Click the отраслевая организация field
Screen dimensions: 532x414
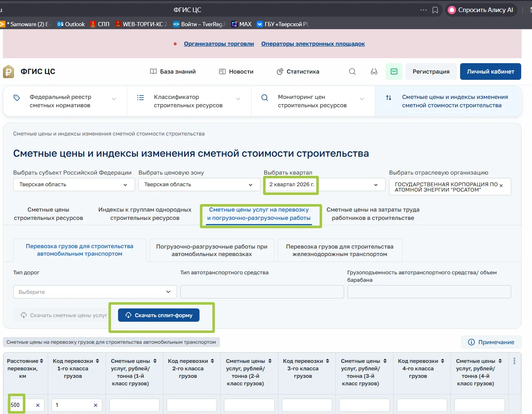coord(450,187)
